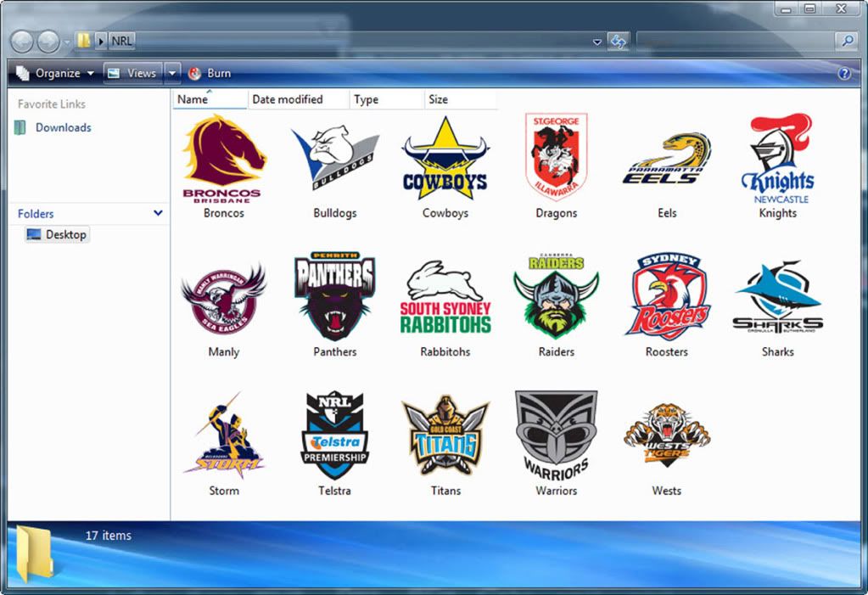Click the large folder icon in details pane
This screenshot has height=595, width=868.
[34, 553]
